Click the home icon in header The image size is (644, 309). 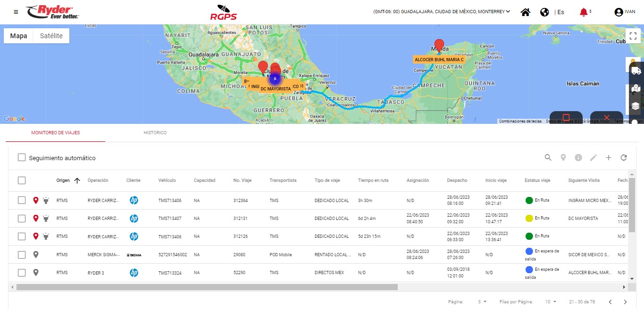coord(525,12)
